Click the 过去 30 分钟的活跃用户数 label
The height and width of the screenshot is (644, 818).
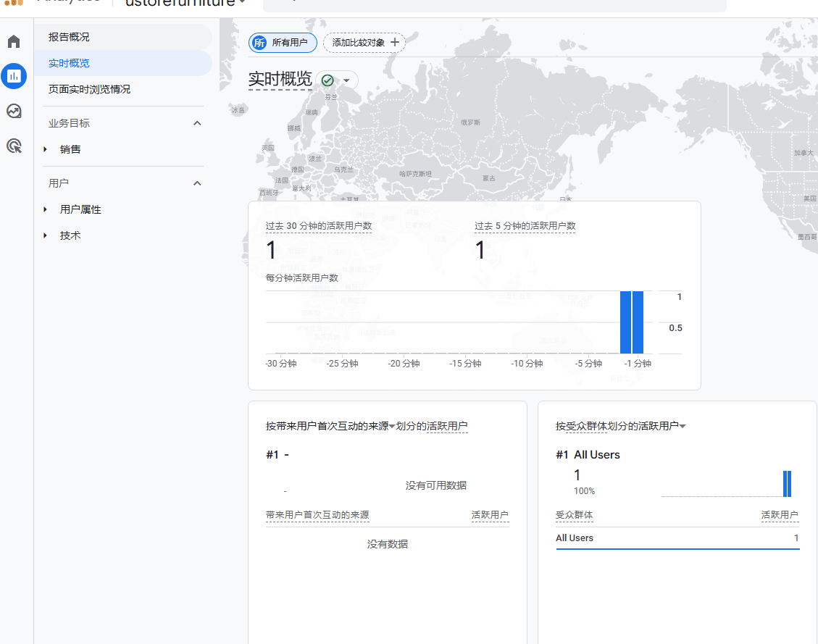(319, 226)
